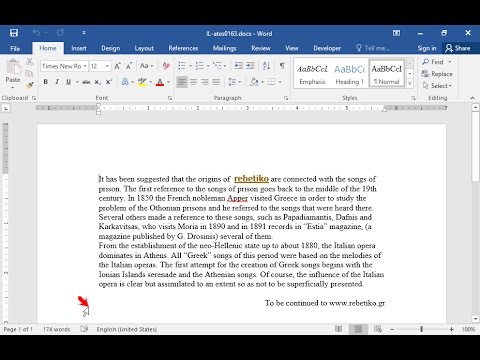
Task: Toggle Show/Hide paragraph marks
Action: (x=282, y=66)
